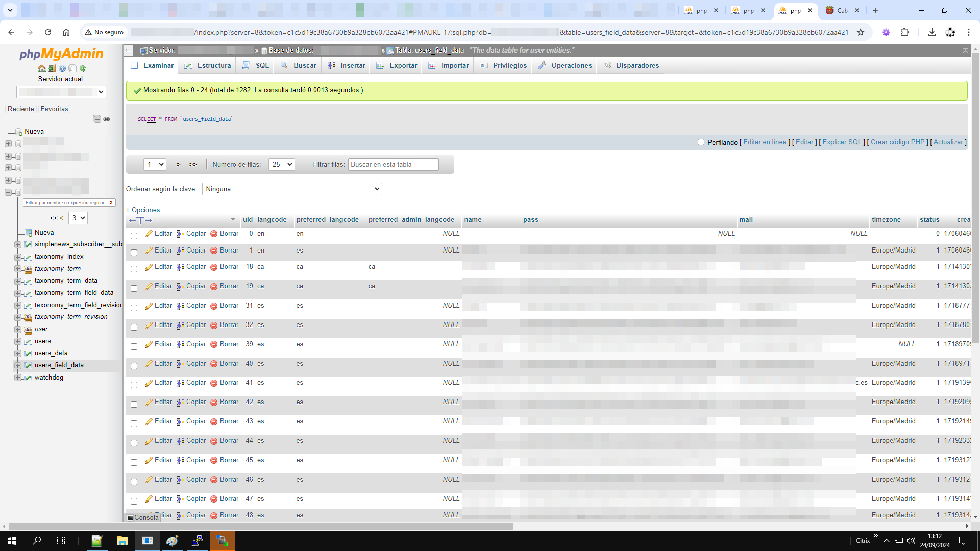Open phpMyAdmin documentation help icon
This screenshot has height=551, width=980.
(x=62, y=68)
